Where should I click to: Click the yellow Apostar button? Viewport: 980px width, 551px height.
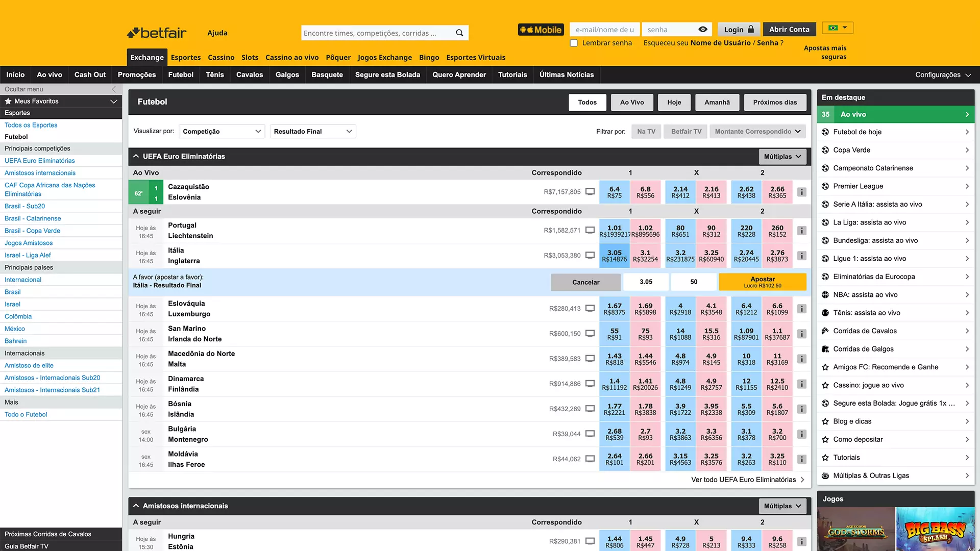(763, 282)
